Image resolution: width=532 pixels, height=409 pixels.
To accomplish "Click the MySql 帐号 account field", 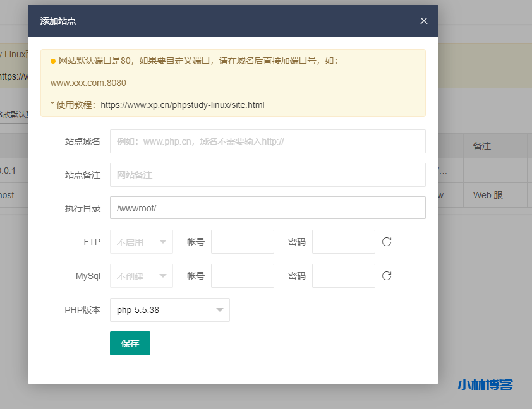I will [243, 276].
